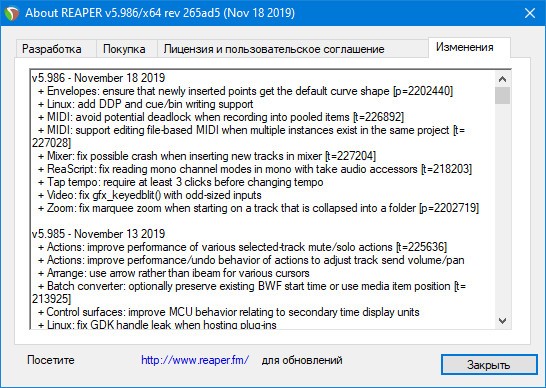The height and width of the screenshot is (388, 546).
Task: Click the REAPER logo icon in title bar
Action: point(11,13)
